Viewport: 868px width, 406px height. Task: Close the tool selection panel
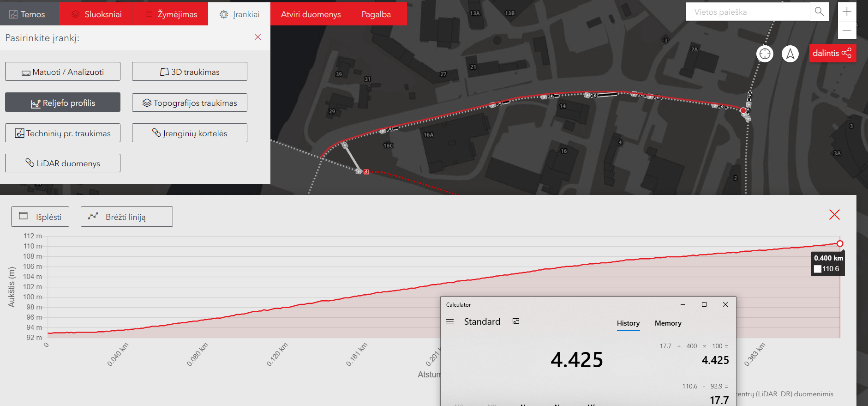coord(257,37)
